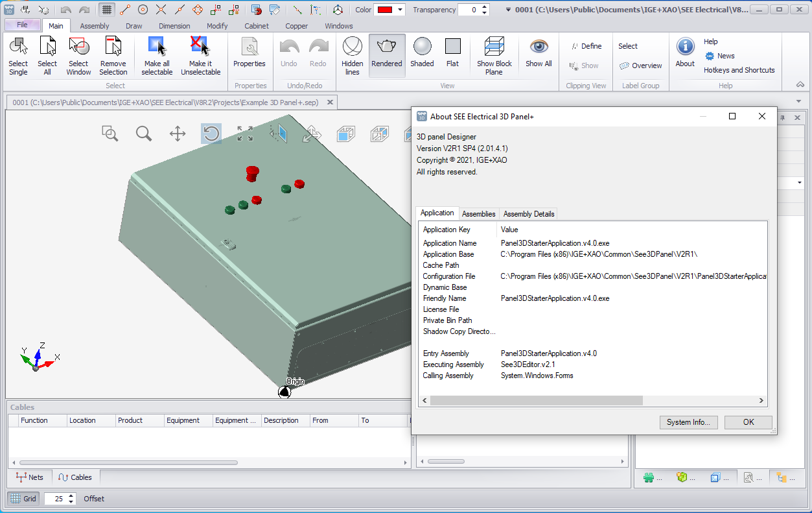Click Make it Unselectable
Screen dimensions: 812x513
[x=200, y=56]
